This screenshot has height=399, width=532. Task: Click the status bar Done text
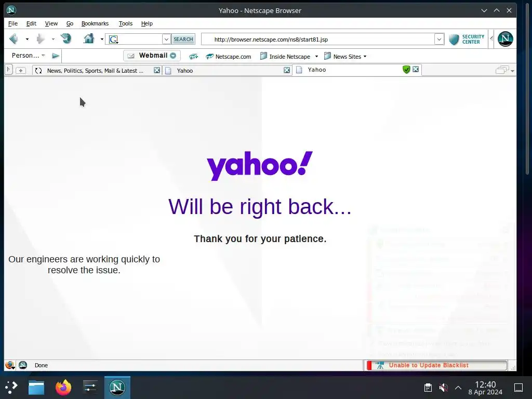pos(41,365)
